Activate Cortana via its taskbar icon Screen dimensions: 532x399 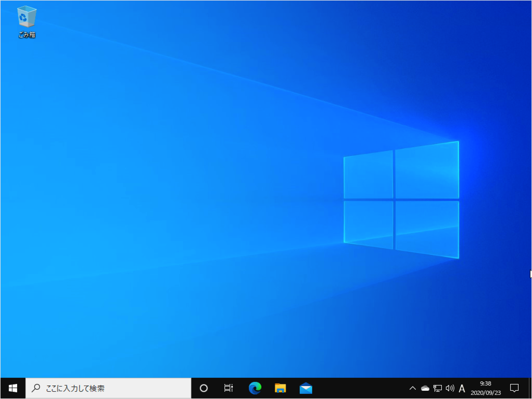(x=204, y=388)
